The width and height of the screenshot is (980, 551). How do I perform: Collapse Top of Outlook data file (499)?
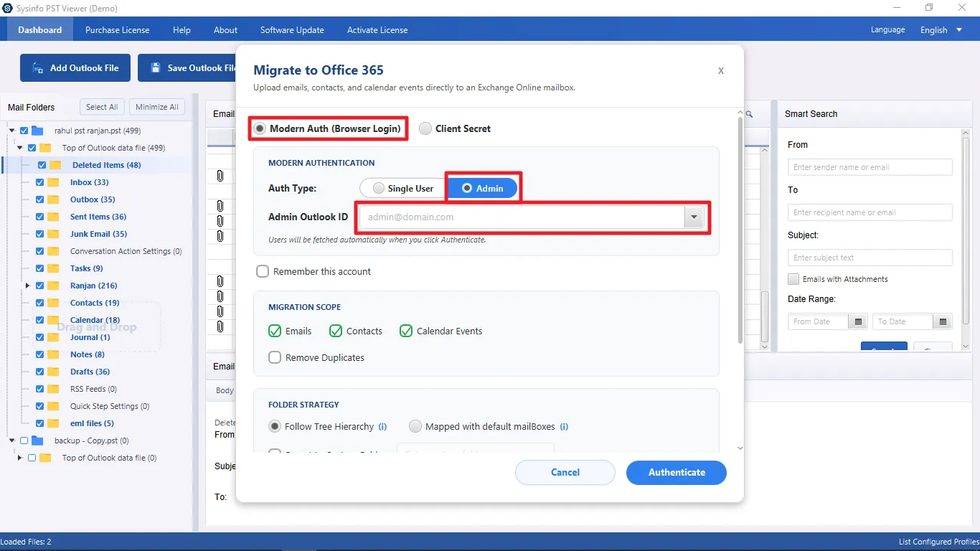pyautogui.click(x=20, y=148)
